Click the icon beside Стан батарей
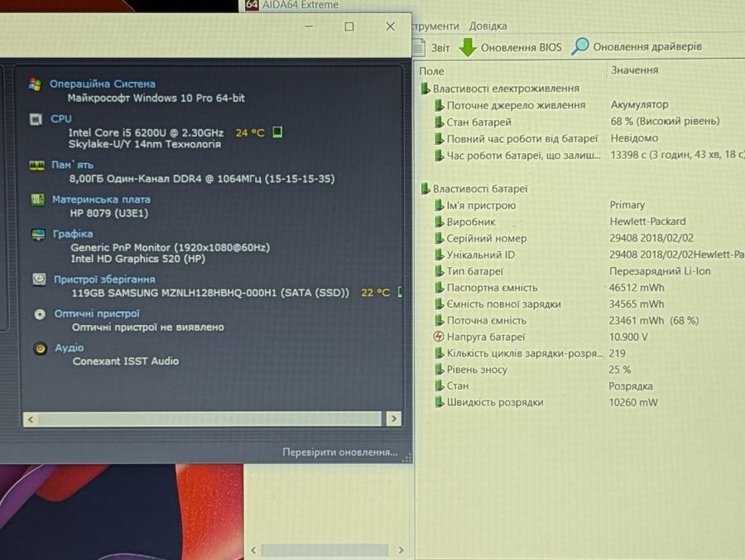 440,122
